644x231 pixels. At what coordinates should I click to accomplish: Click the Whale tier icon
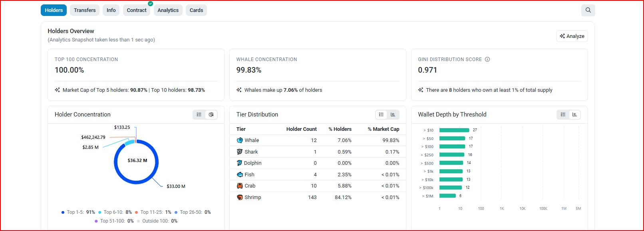240,140
